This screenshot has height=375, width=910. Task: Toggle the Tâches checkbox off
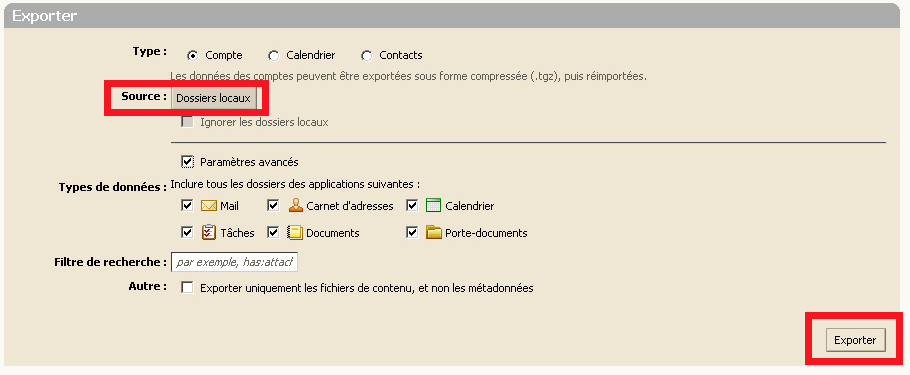pyautogui.click(x=187, y=232)
